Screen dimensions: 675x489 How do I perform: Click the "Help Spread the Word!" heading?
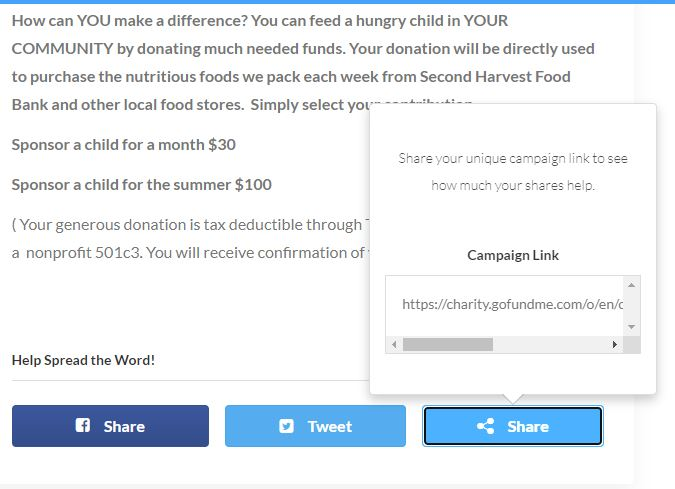coord(83,360)
